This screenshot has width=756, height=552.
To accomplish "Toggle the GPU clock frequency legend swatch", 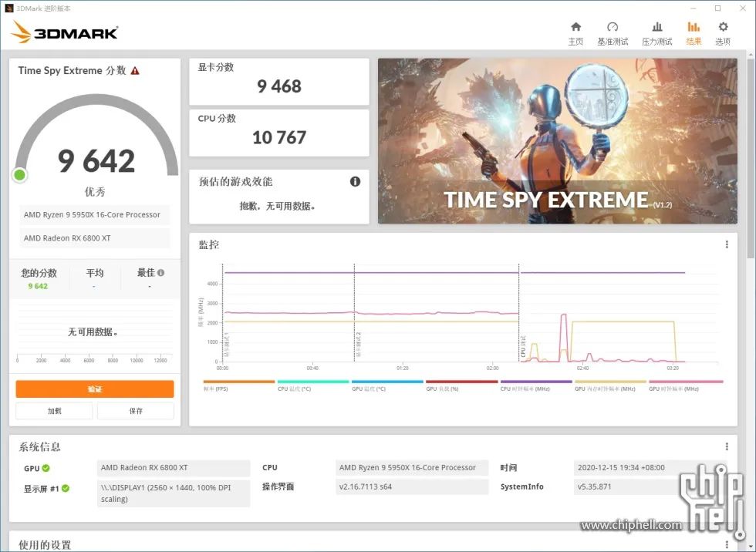I will pyautogui.click(x=686, y=382).
